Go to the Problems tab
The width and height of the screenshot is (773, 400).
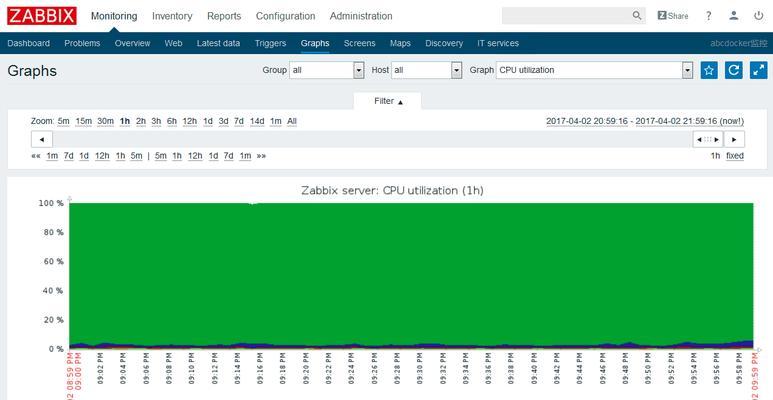tap(82, 43)
